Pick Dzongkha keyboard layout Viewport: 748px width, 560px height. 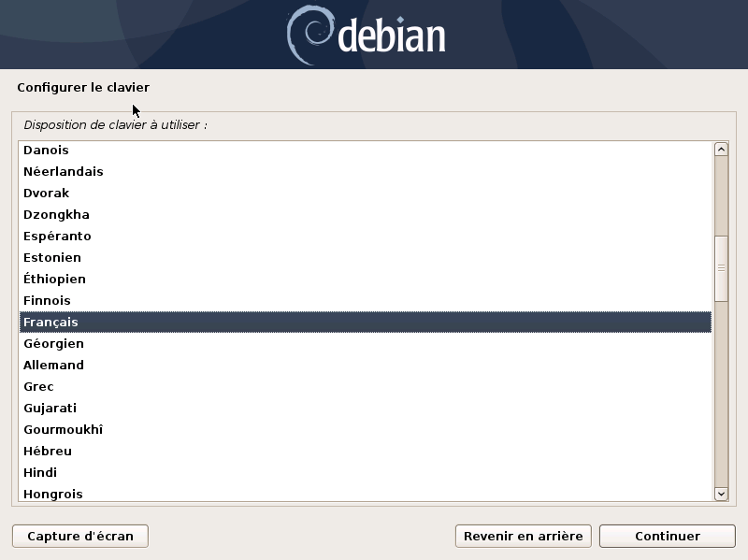tap(366, 215)
